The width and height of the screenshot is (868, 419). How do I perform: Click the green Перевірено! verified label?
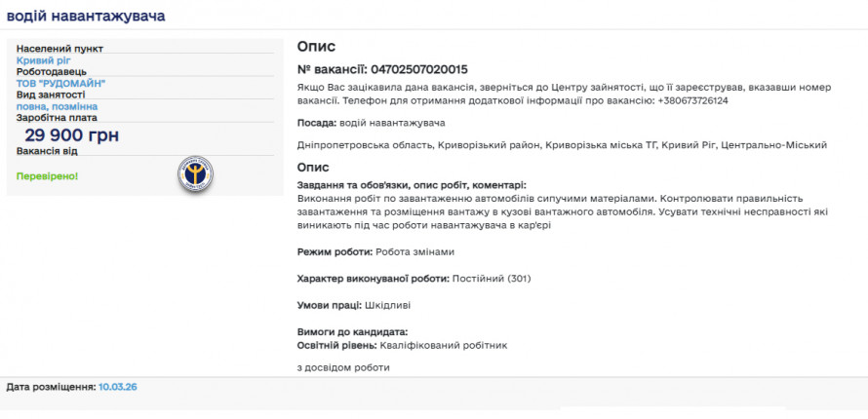[x=47, y=176]
